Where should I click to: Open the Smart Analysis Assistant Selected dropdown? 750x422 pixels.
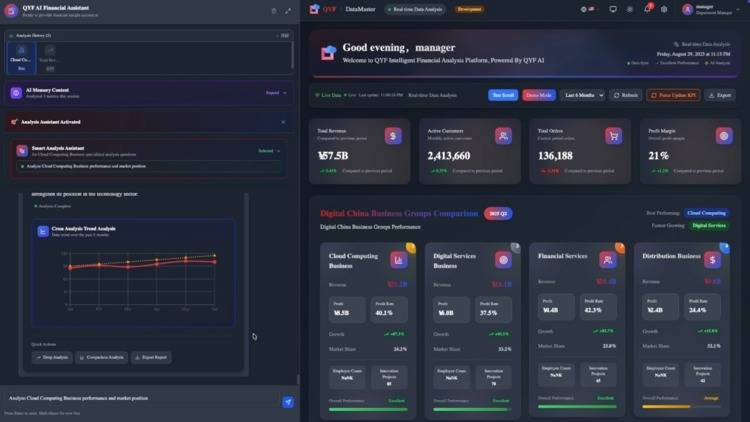[x=269, y=150]
